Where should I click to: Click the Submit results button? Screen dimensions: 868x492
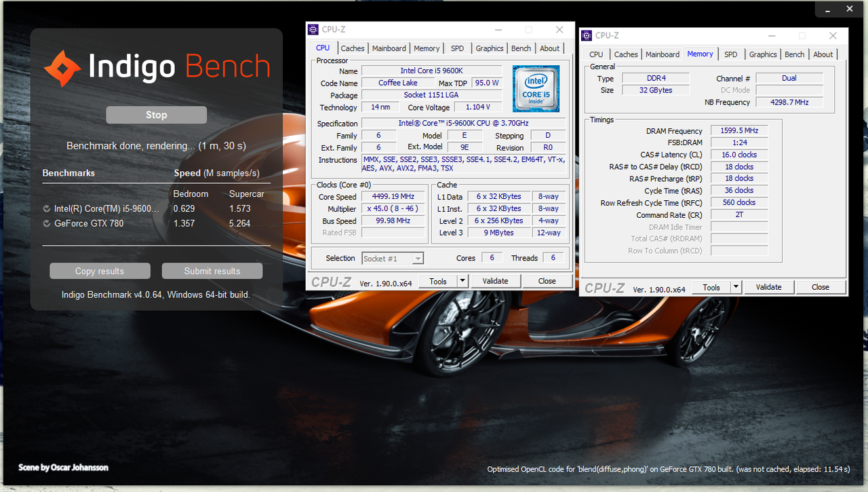(212, 271)
